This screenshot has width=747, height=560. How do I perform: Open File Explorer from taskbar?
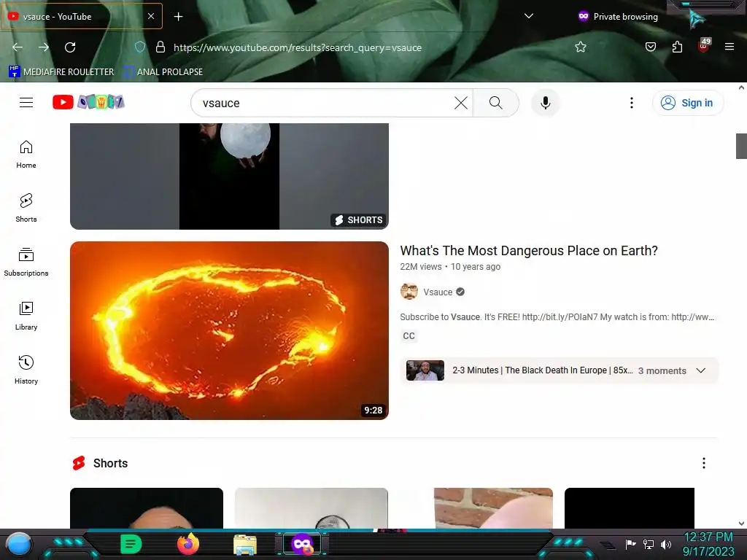(245, 545)
